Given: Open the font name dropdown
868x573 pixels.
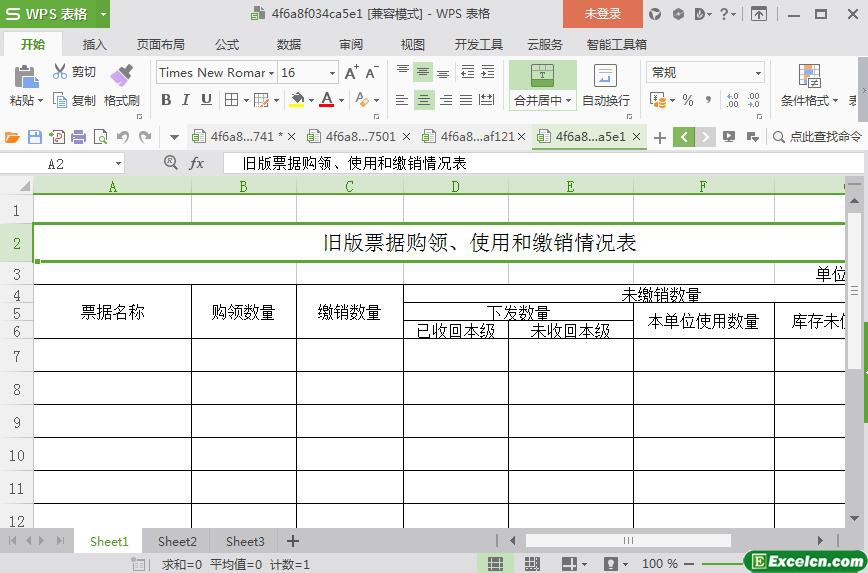Looking at the screenshot, I should click(271, 73).
